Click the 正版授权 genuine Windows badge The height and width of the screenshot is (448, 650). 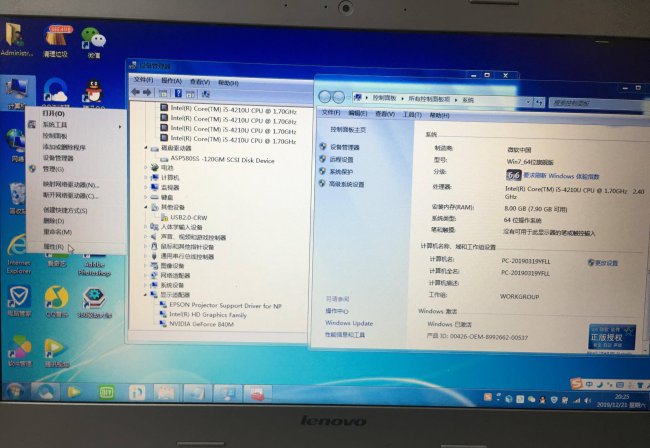612,337
